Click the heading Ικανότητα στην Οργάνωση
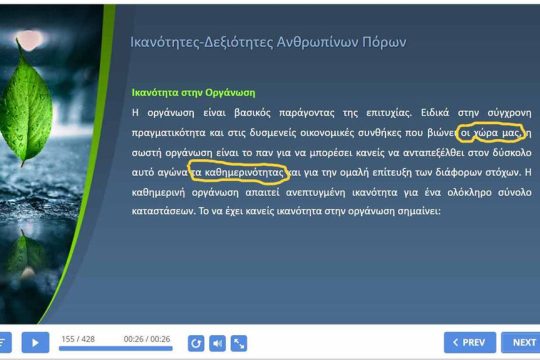Viewport: 540px width, 360px height. (194, 93)
